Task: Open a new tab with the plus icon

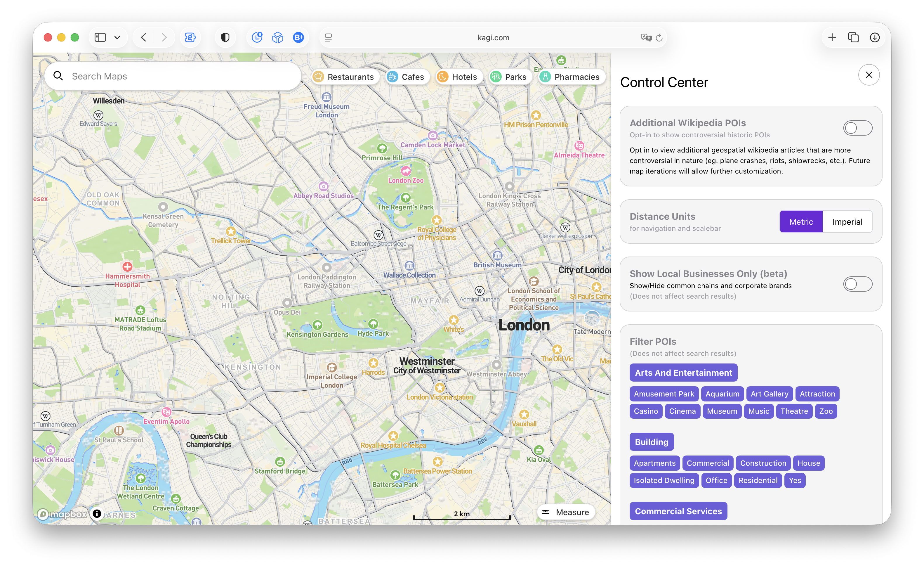Action: pyautogui.click(x=832, y=37)
